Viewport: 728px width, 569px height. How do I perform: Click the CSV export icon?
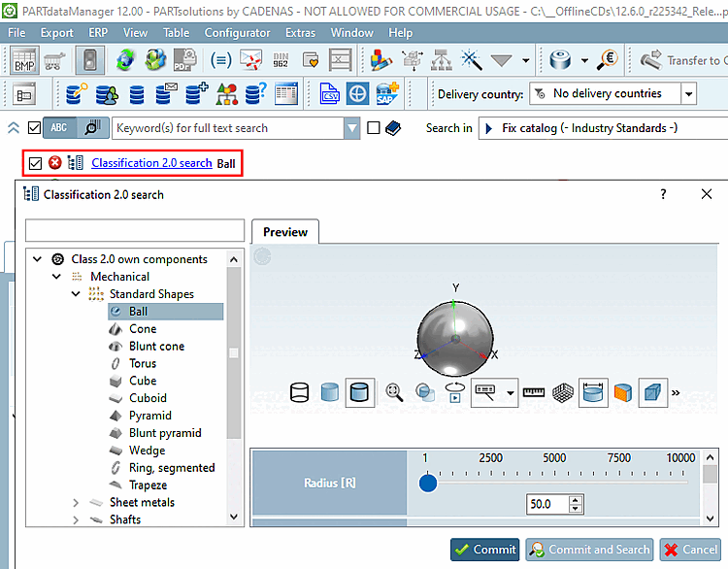329,94
